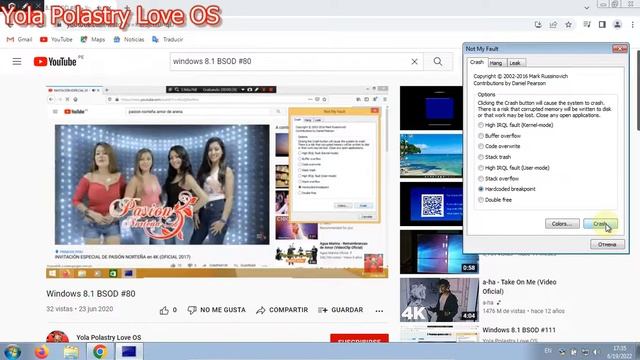Select Stack overflow option
Image resolution: width=640 pixels, height=360 pixels.
(x=498, y=178)
